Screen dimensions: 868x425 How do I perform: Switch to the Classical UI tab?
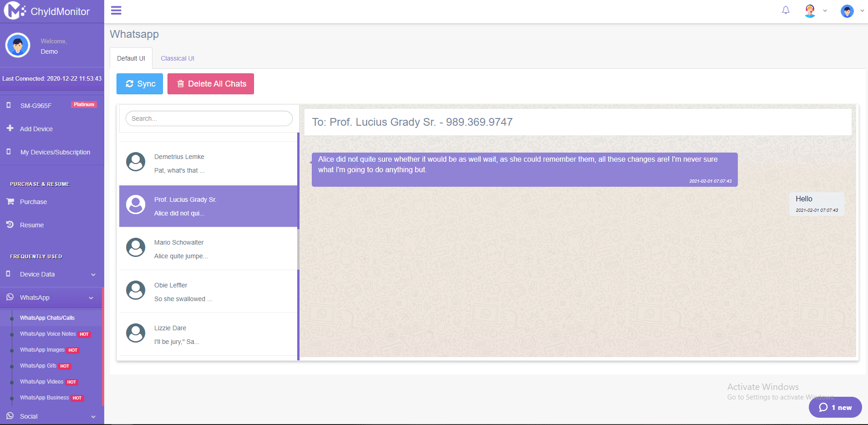(x=178, y=58)
